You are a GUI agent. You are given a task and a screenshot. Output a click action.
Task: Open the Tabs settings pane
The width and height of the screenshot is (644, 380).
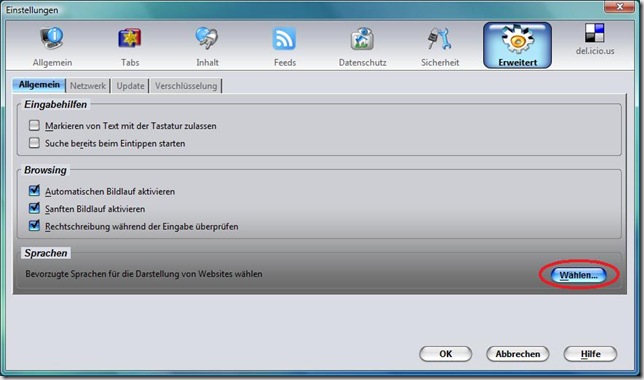(130, 46)
